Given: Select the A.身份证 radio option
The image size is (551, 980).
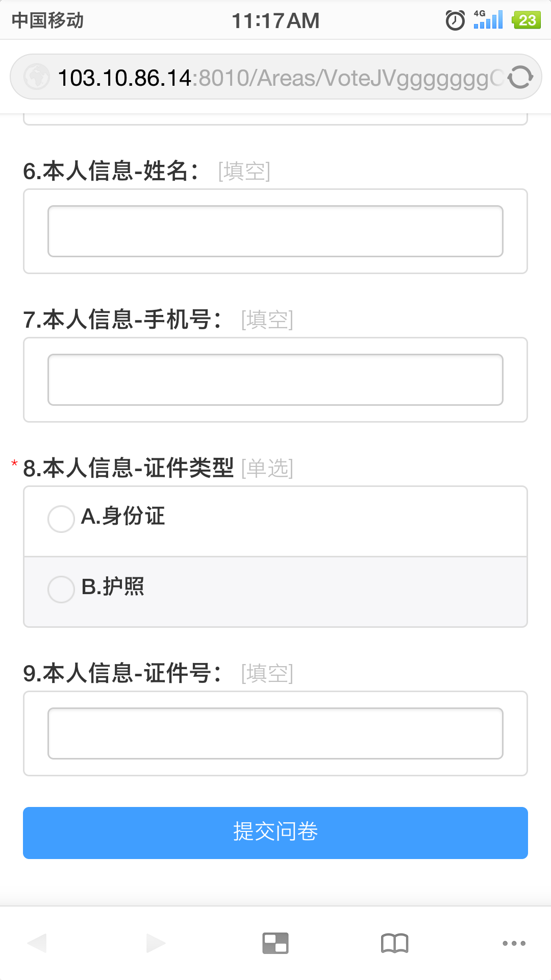Looking at the screenshot, I should (x=61, y=519).
